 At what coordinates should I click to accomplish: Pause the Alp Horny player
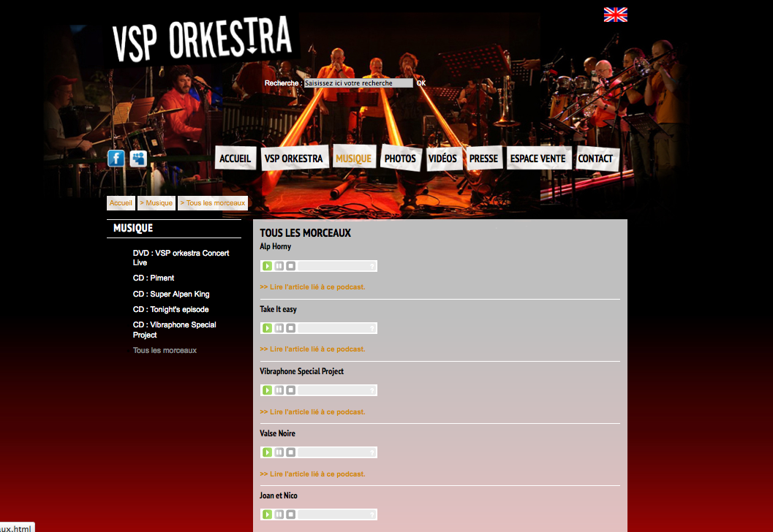279,266
